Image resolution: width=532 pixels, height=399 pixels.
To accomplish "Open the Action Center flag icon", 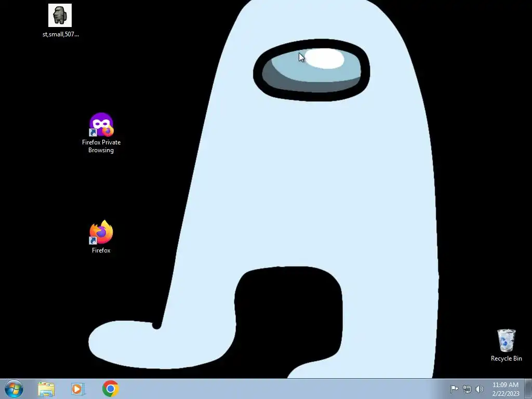I will pos(454,389).
